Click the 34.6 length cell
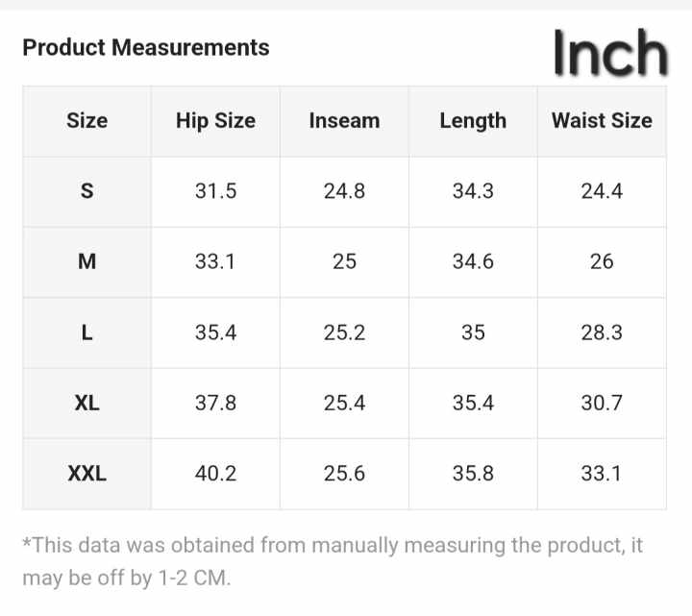The height and width of the screenshot is (616, 692). coord(473,261)
